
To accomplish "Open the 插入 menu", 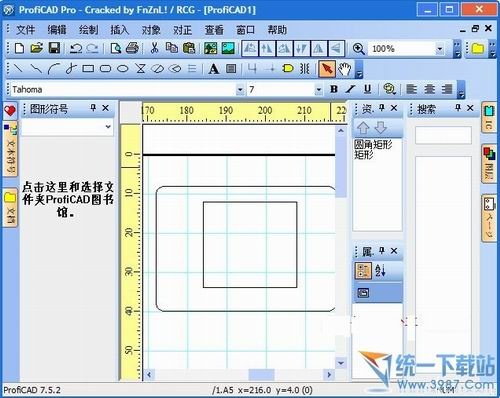I will (120, 30).
